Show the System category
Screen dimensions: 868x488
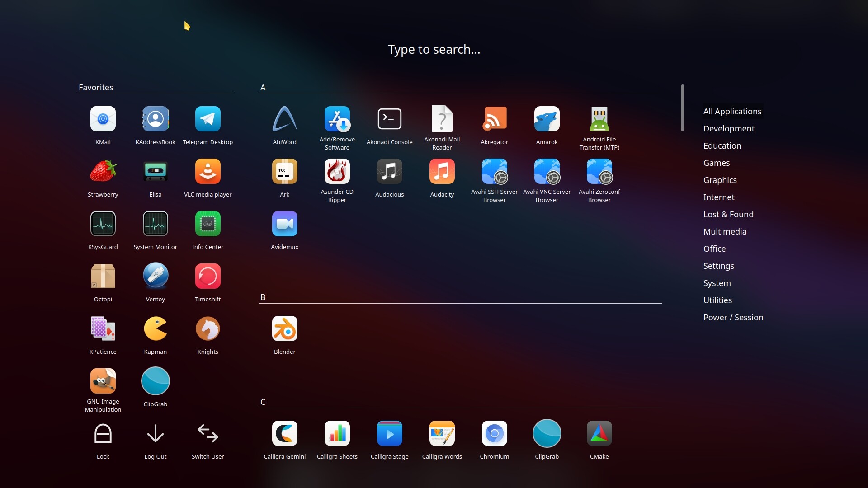point(717,283)
